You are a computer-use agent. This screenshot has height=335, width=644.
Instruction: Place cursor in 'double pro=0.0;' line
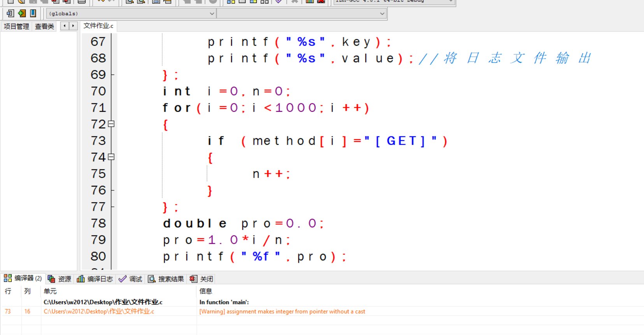(244, 223)
